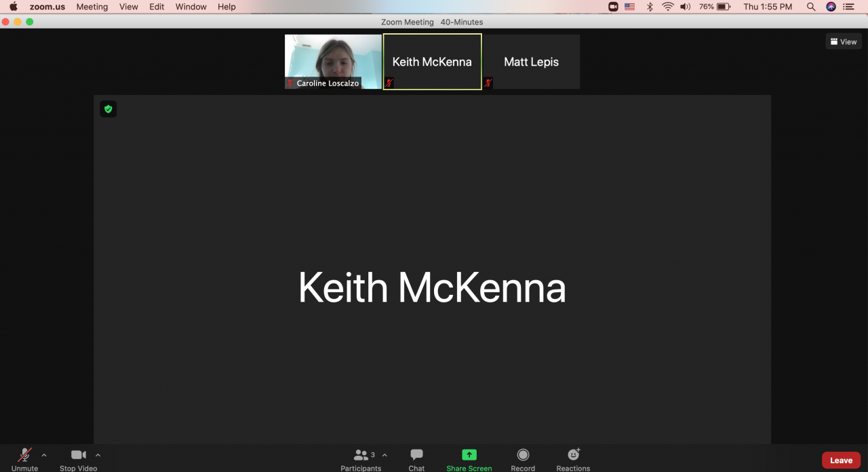This screenshot has width=868, height=472.
Task: Click the Thu 1:55 PM clock
Action: coord(768,7)
